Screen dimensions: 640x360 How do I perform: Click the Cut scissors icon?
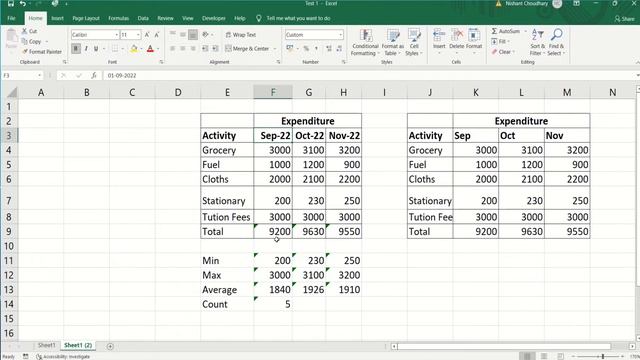tap(24, 31)
